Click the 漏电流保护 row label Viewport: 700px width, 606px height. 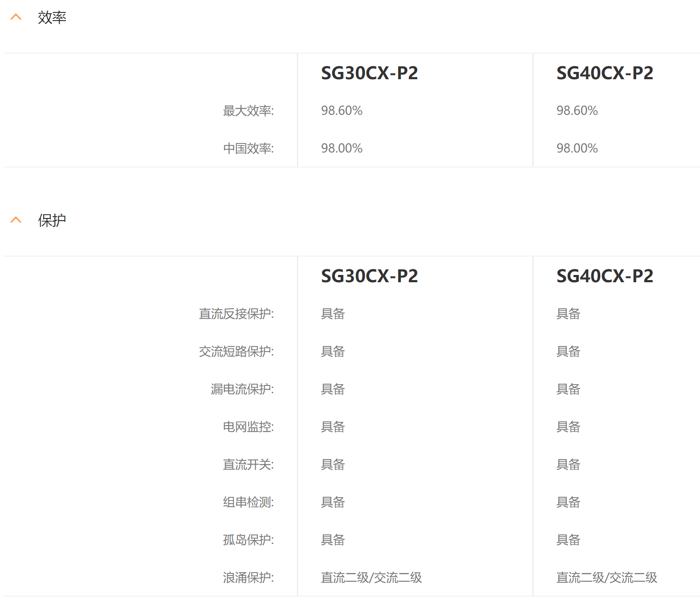242,389
